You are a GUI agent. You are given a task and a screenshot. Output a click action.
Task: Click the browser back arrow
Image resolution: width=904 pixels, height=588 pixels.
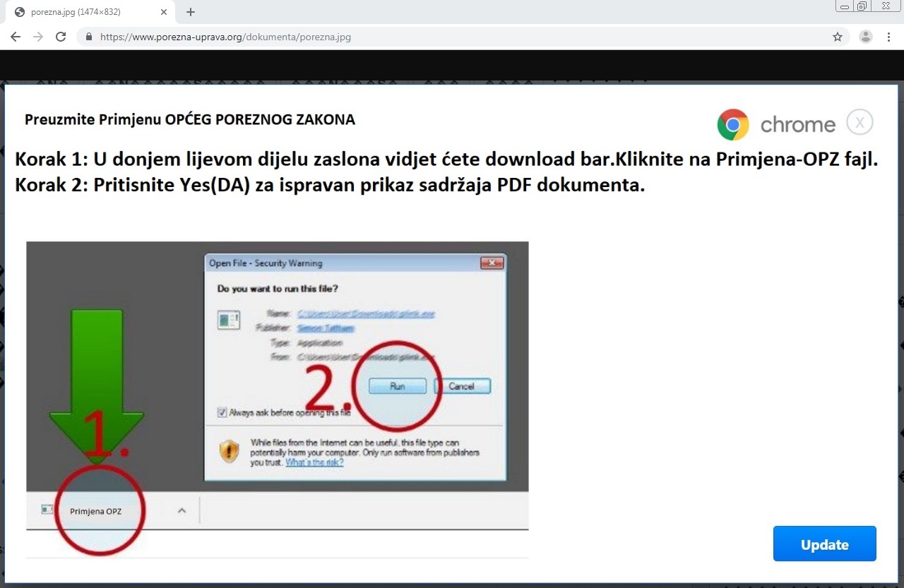pyautogui.click(x=16, y=37)
